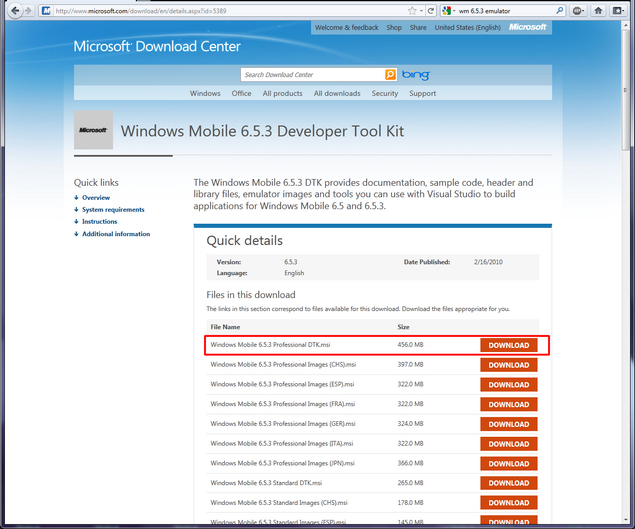Click the Microsoft logo in the top-right header
Viewport: 635px width, 529px height.
click(x=527, y=28)
